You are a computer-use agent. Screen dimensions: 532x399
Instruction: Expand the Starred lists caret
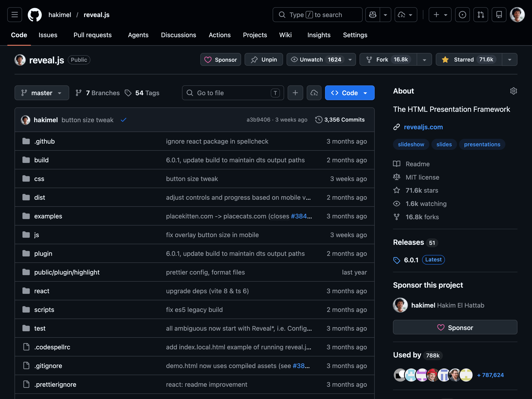point(510,60)
